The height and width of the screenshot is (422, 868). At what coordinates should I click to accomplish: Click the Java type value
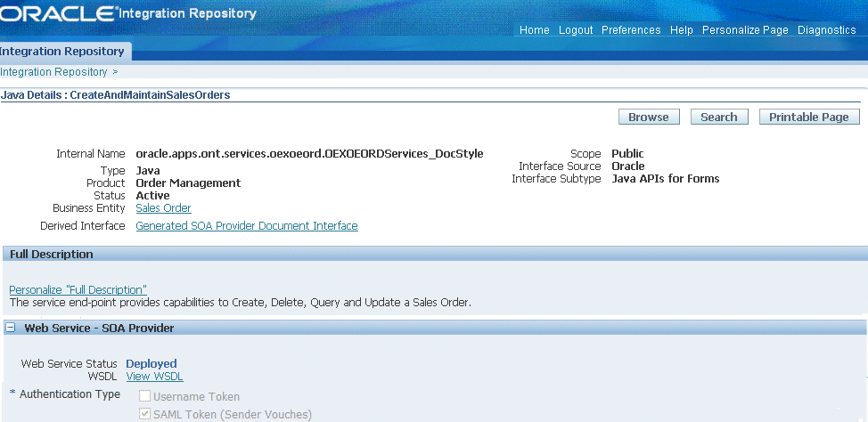point(148,170)
